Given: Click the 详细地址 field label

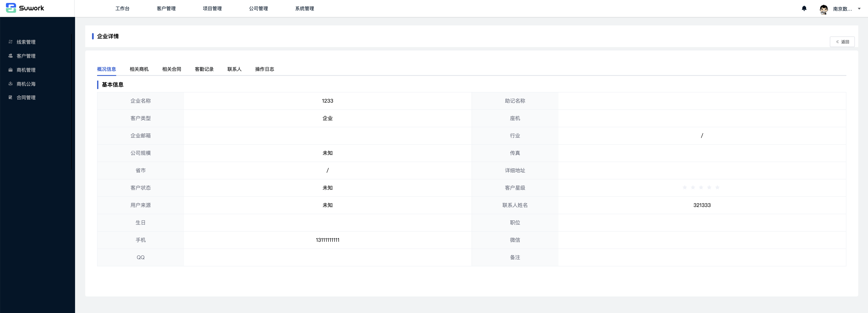Looking at the screenshot, I should click(515, 170).
